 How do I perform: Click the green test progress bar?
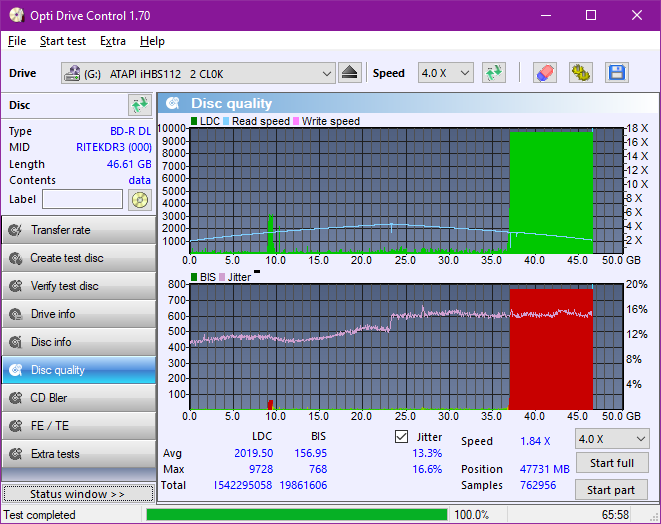pyautogui.click(x=297, y=515)
